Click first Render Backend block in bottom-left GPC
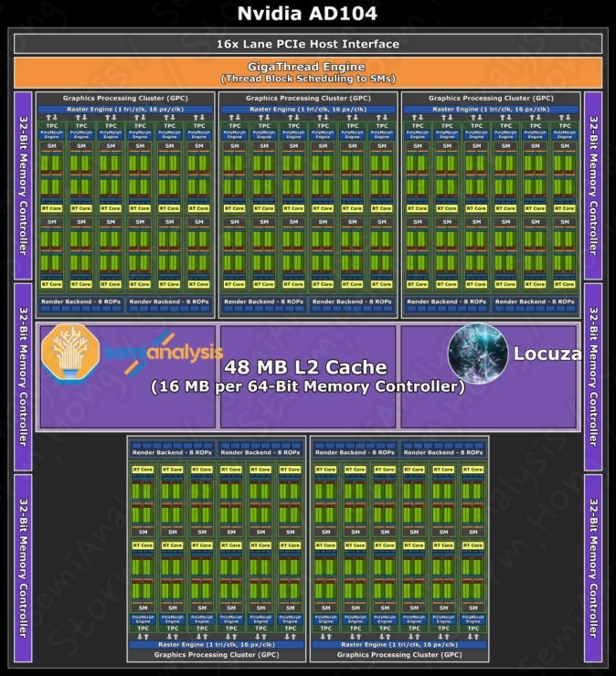Viewport: 616px width, 676px height. click(172, 449)
